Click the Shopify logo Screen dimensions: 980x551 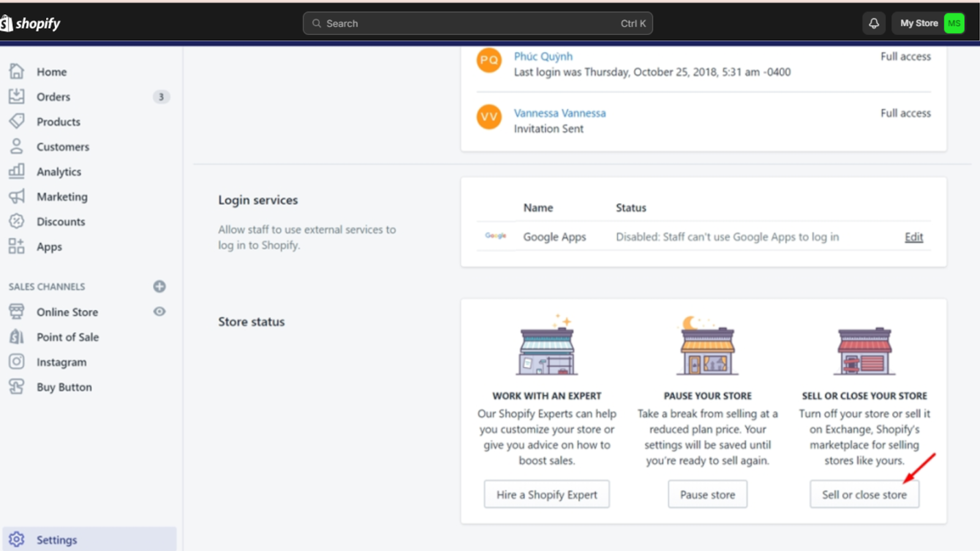tap(31, 23)
